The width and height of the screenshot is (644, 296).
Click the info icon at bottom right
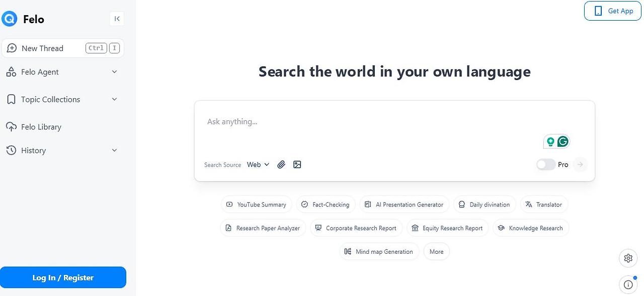(x=628, y=284)
